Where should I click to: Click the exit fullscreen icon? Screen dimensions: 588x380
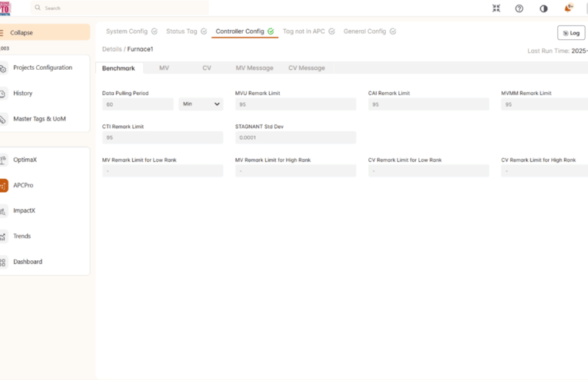pos(496,8)
